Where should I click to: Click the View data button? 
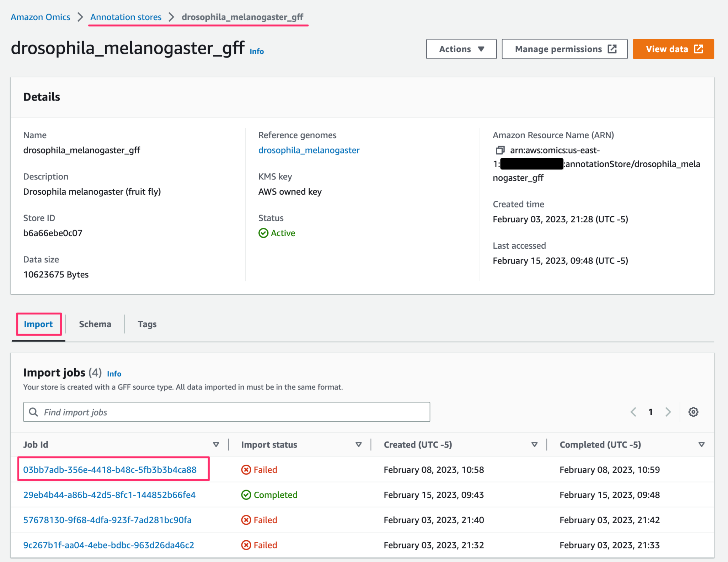pyautogui.click(x=673, y=49)
